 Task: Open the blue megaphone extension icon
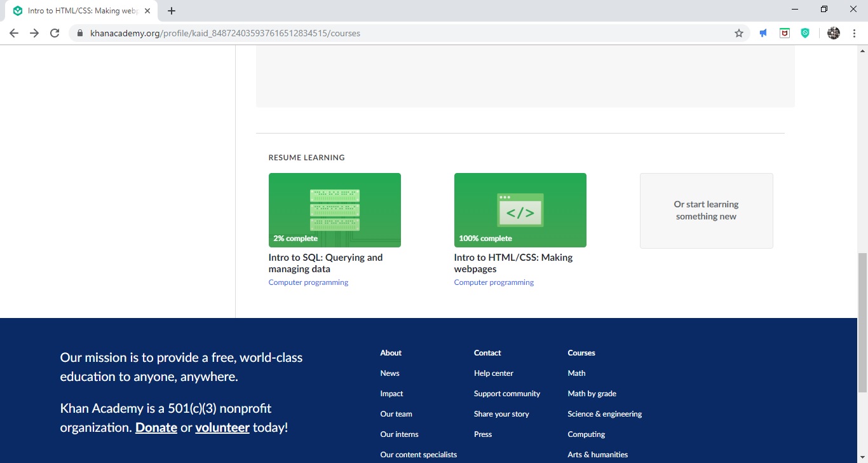coord(763,33)
